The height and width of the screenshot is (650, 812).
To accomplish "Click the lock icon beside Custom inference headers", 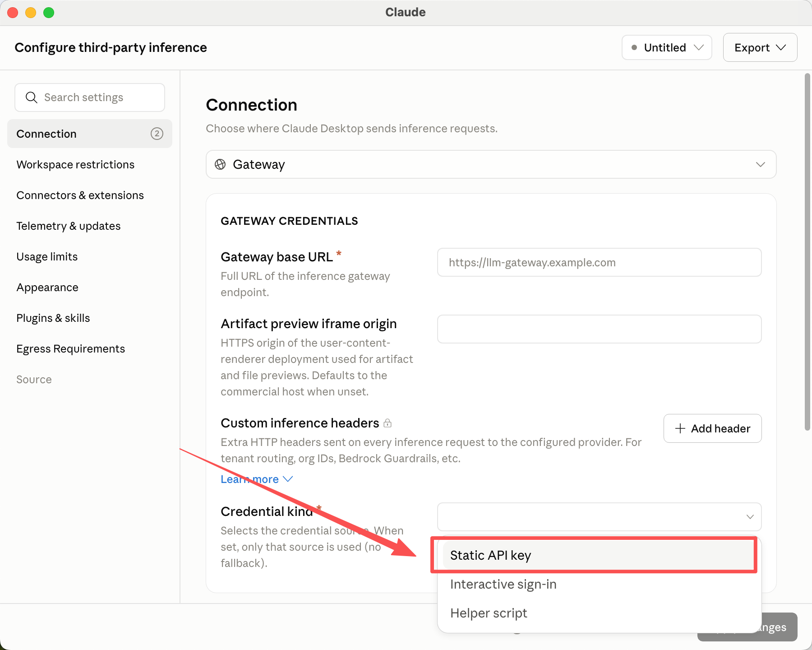I will click(x=388, y=423).
